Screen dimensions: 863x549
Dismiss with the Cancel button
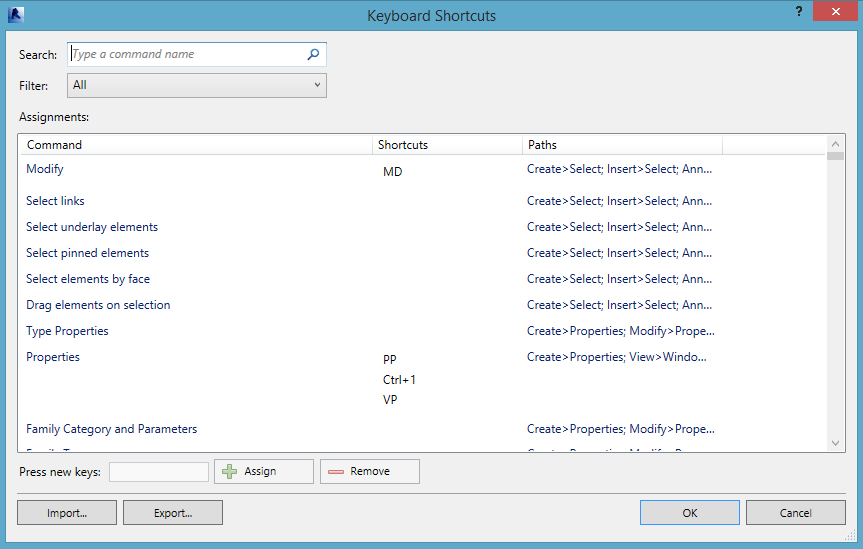pyautogui.click(x=795, y=513)
